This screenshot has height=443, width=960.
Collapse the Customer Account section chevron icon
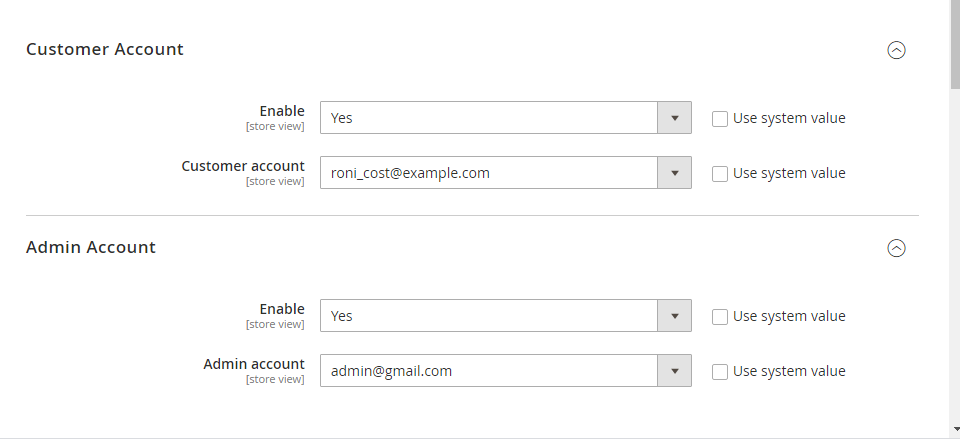click(x=897, y=50)
